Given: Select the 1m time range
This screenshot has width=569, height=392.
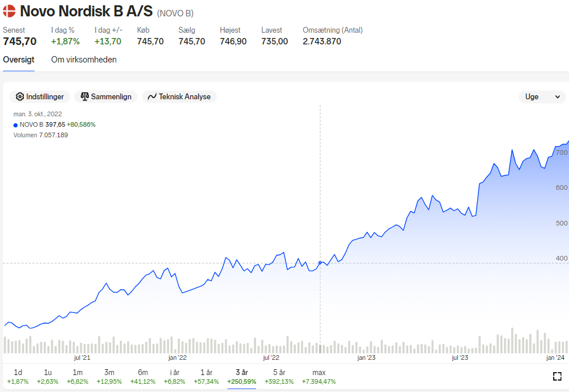Looking at the screenshot, I should coord(78,377).
